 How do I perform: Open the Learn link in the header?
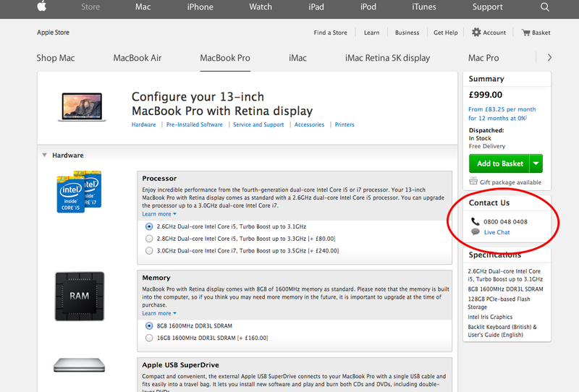pyautogui.click(x=371, y=33)
